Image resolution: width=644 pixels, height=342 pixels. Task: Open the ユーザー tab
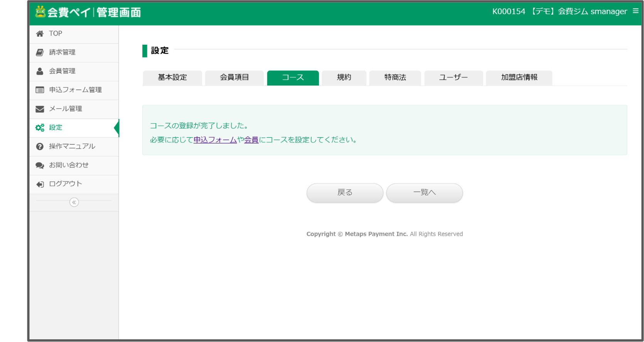pos(453,78)
